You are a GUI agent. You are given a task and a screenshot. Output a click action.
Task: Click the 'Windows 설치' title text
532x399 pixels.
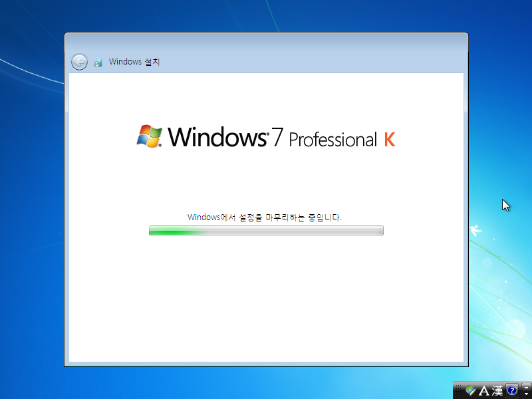[134, 62]
